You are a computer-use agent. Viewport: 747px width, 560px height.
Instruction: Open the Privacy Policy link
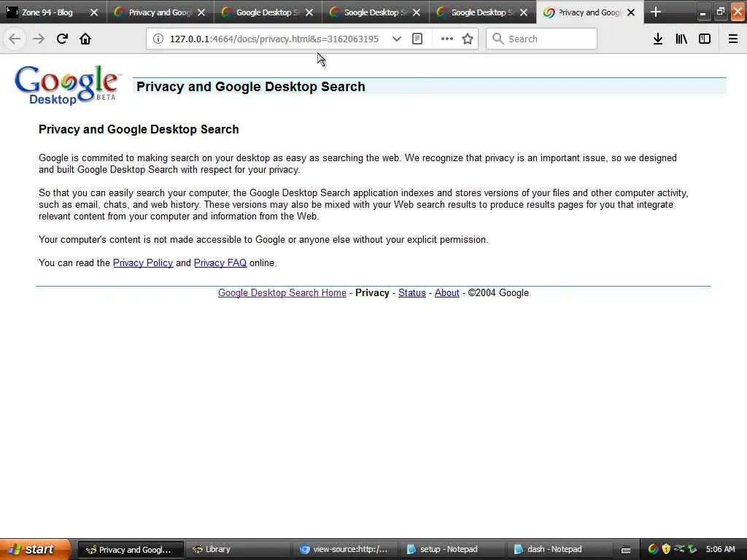tap(143, 262)
